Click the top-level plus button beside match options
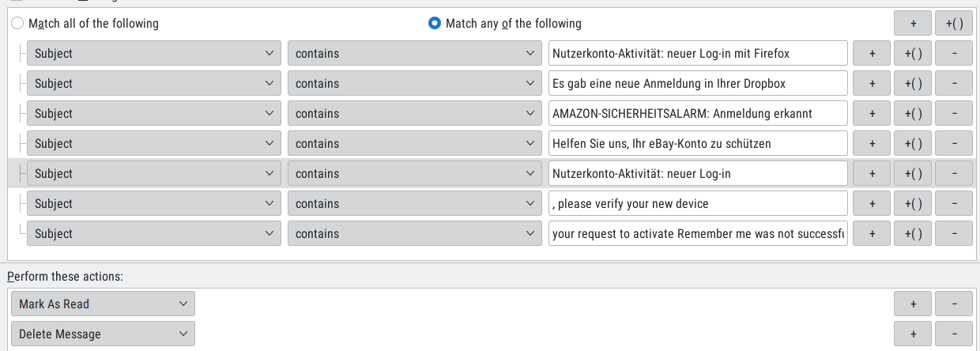980x351 pixels. click(x=913, y=24)
